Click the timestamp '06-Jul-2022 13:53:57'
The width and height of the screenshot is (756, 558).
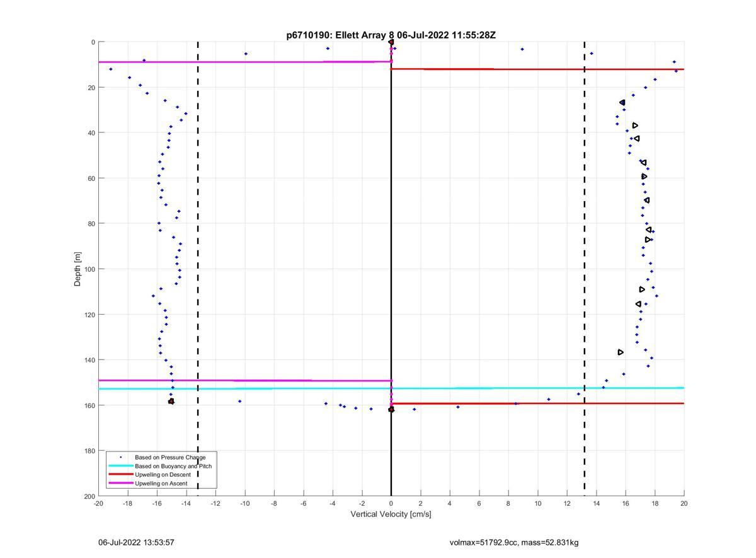136,542
